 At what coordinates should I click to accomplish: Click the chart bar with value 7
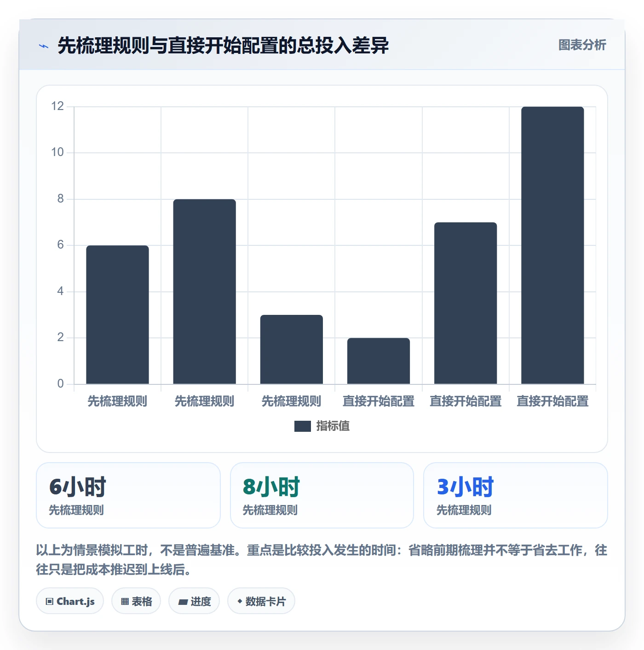tap(466, 303)
